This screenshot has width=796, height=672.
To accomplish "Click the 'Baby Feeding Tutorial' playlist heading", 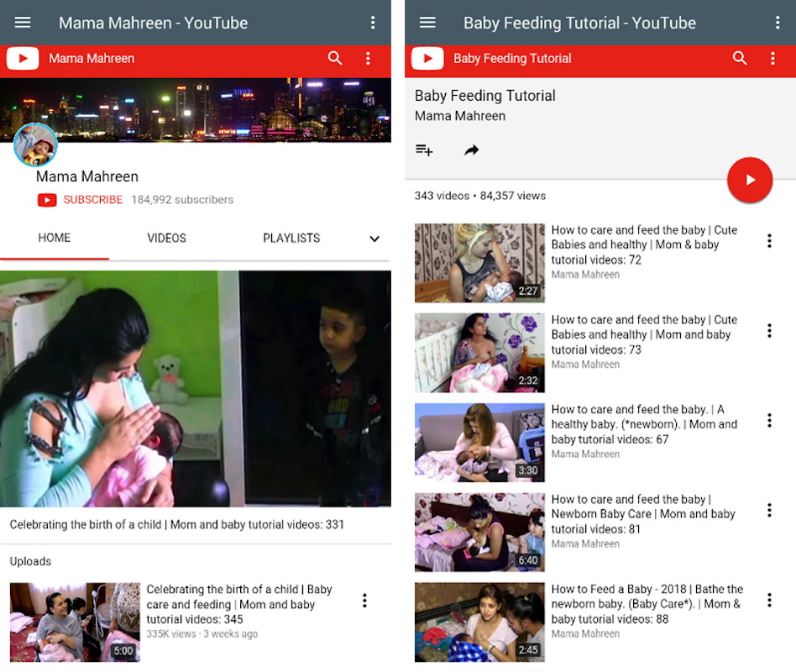I will pyautogui.click(x=484, y=96).
